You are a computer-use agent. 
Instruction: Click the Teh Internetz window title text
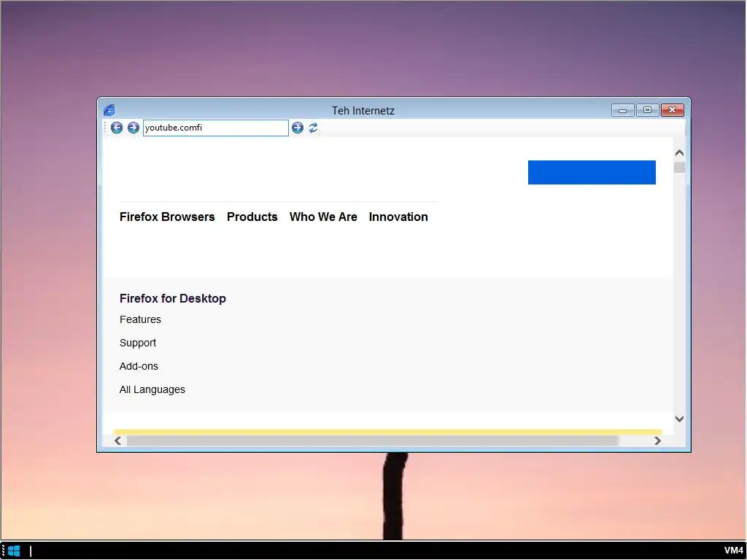[x=363, y=111]
